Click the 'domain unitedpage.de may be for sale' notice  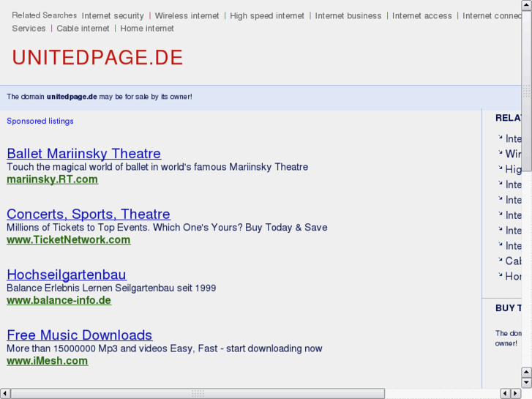pos(100,97)
